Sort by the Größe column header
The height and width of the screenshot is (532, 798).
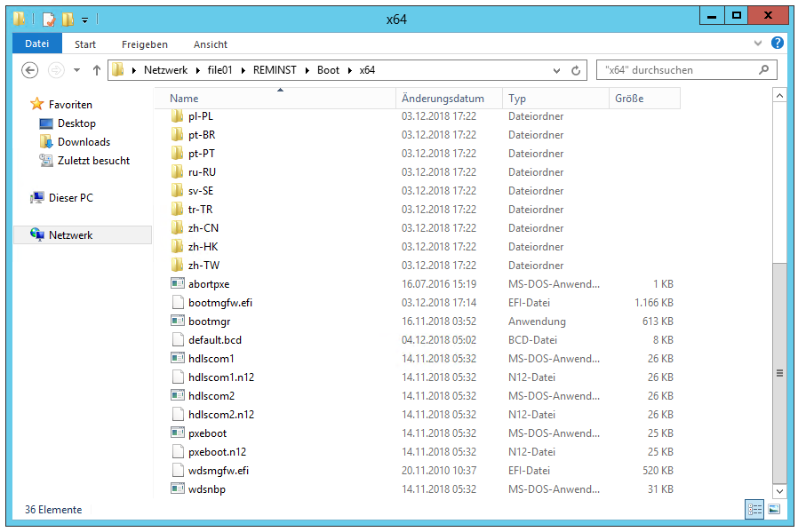(645, 99)
